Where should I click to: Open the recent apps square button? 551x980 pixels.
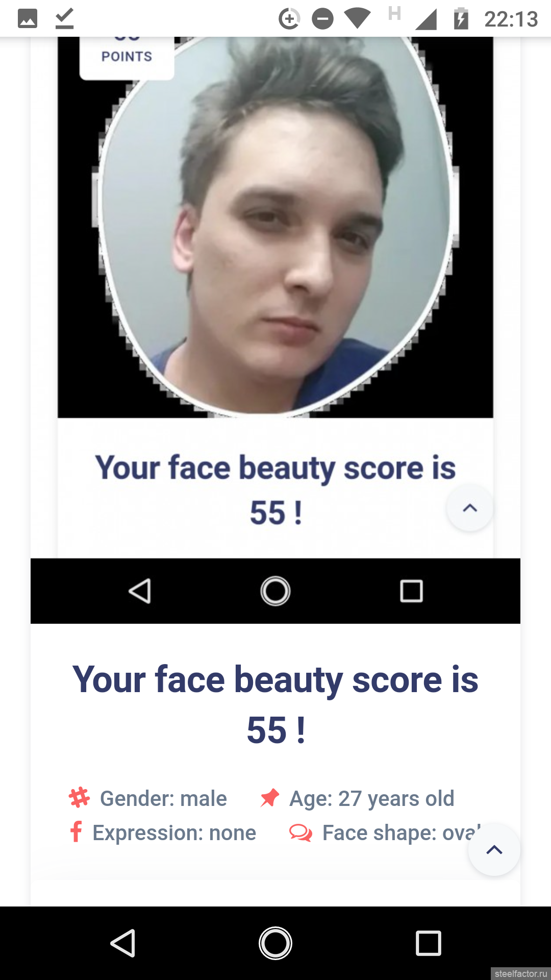click(x=429, y=943)
